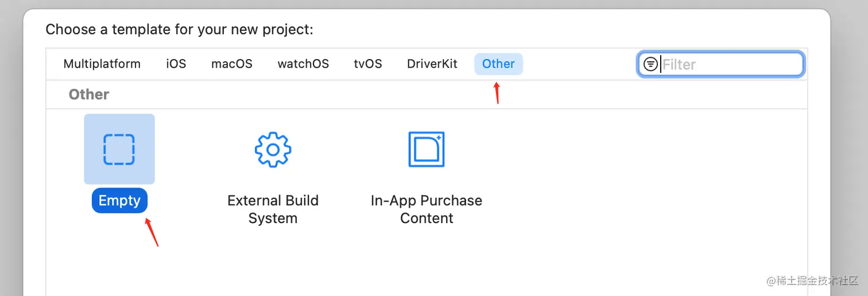Switch to the Multiplatform tab
868x296 pixels.
point(102,64)
